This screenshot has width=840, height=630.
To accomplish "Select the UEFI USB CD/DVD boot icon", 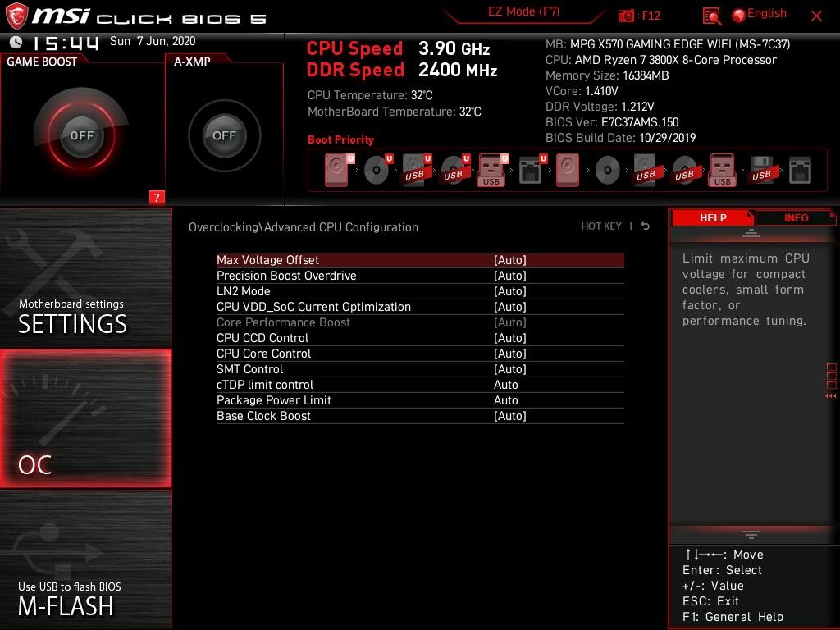I will [454, 170].
